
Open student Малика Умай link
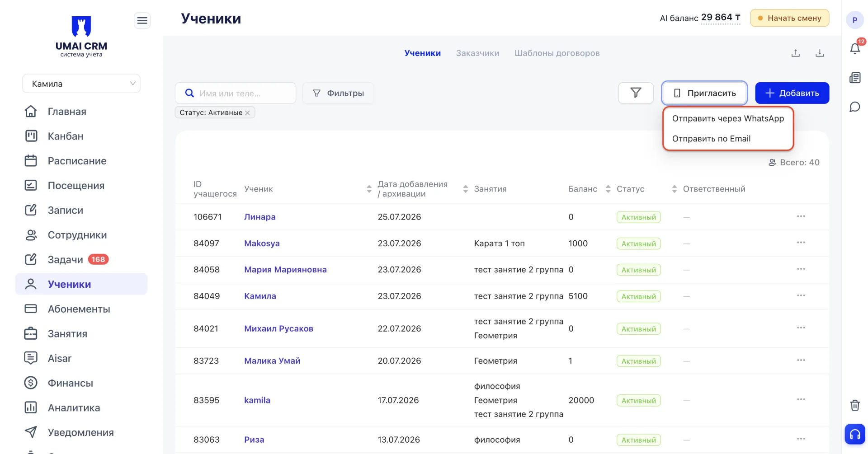tap(272, 361)
